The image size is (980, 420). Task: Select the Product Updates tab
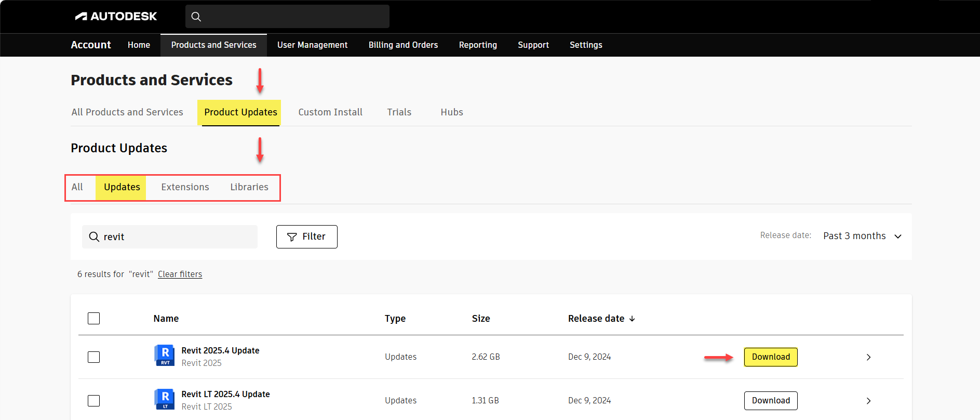[240, 112]
